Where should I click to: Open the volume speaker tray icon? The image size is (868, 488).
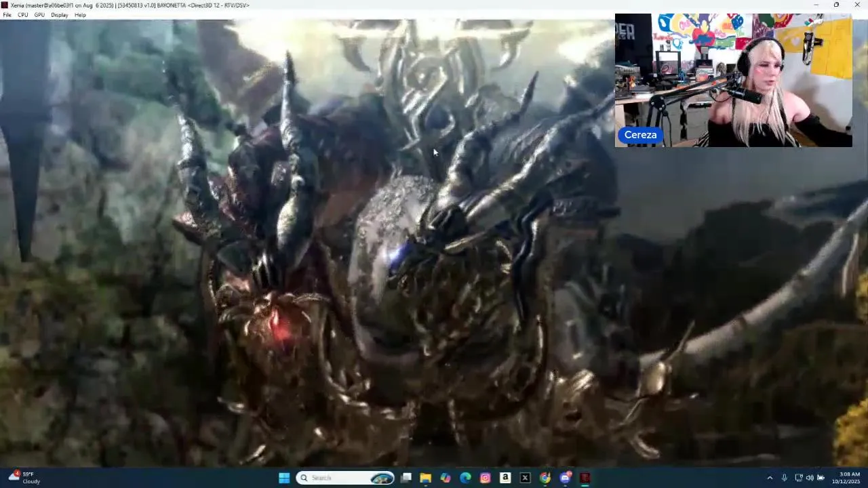click(810, 478)
